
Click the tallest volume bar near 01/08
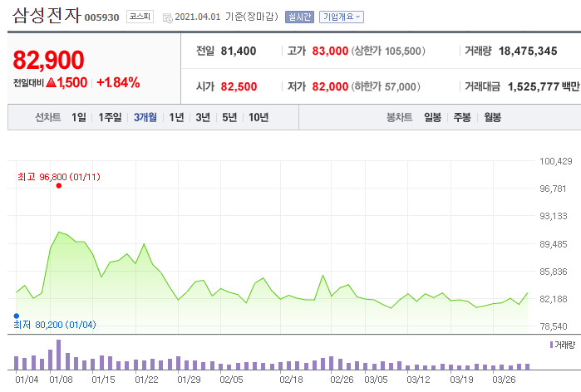58,355
